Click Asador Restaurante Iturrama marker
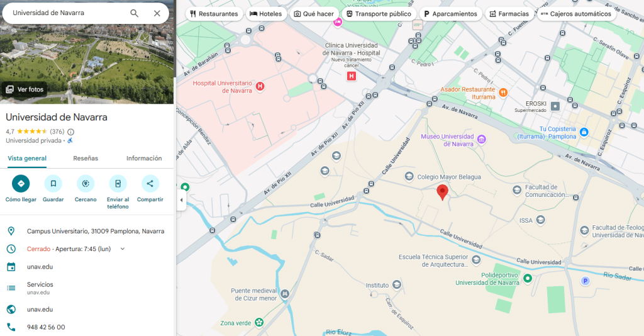644x336 pixels. [503, 92]
